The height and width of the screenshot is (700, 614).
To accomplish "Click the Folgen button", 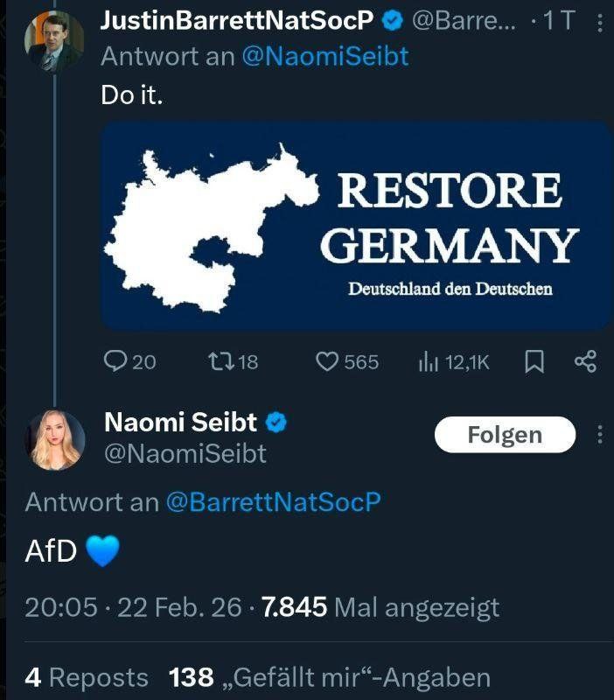I will pos(505,435).
